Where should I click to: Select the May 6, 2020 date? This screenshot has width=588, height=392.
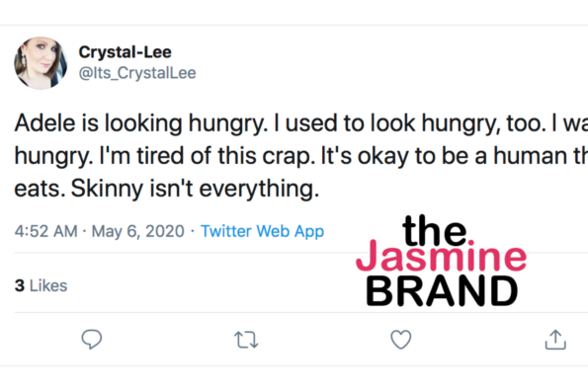(138, 231)
